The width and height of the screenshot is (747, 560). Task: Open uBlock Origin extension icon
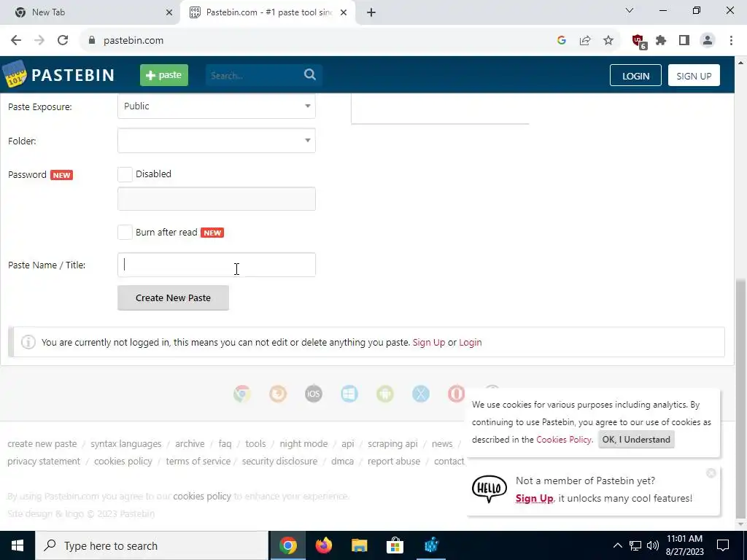(638, 41)
